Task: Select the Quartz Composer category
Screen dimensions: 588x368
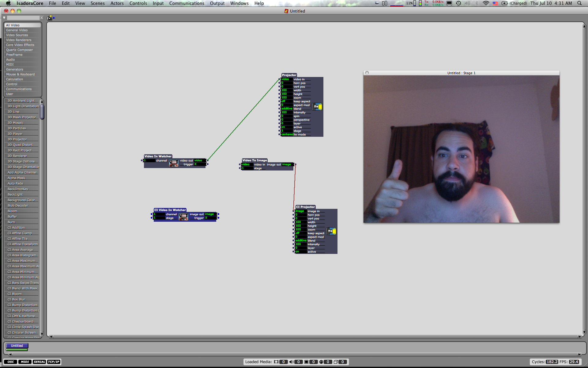Action: [23, 50]
